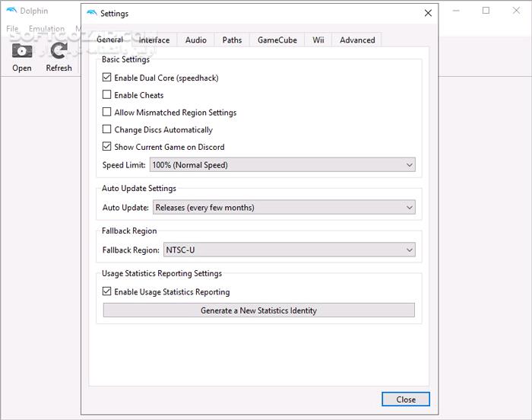Switch to the General tab
The image size is (532, 420).
pos(110,40)
